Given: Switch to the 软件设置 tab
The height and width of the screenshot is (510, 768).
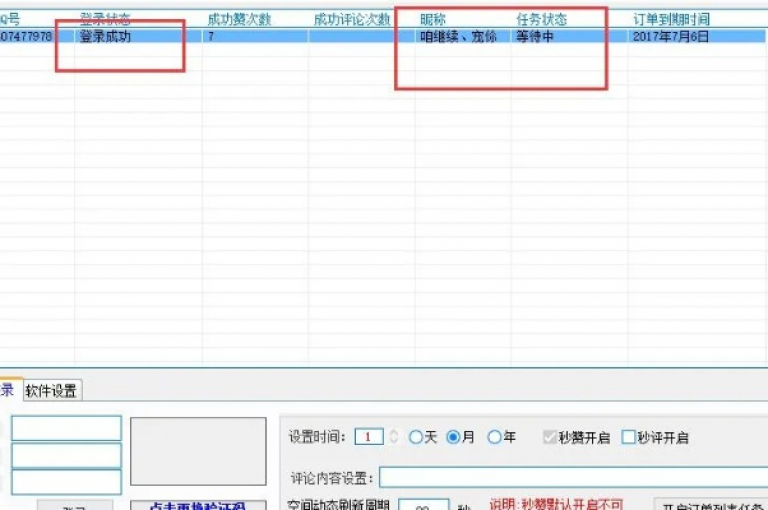Looking at the screenshot, I should click(52, 390).
